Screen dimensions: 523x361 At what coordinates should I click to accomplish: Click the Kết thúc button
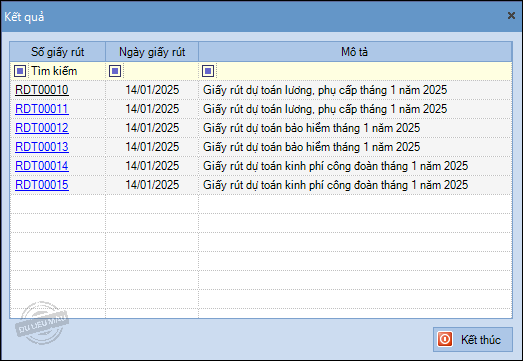pos(473,339)
